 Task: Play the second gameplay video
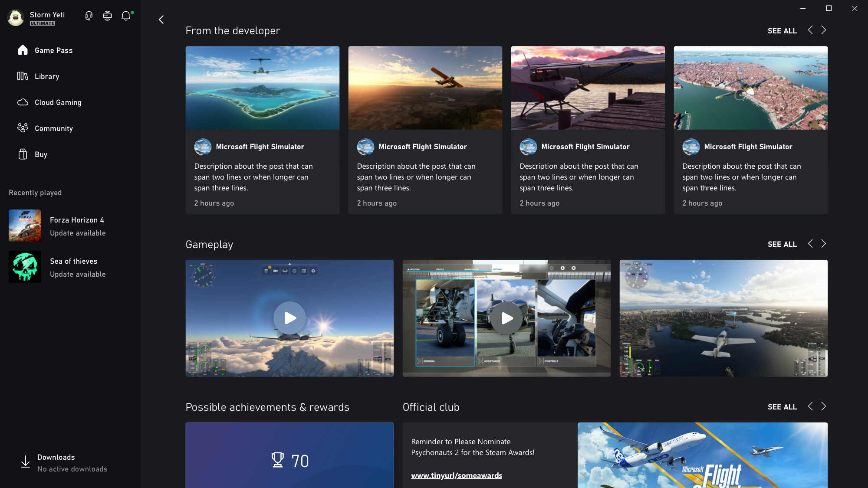tap(506, 318)
